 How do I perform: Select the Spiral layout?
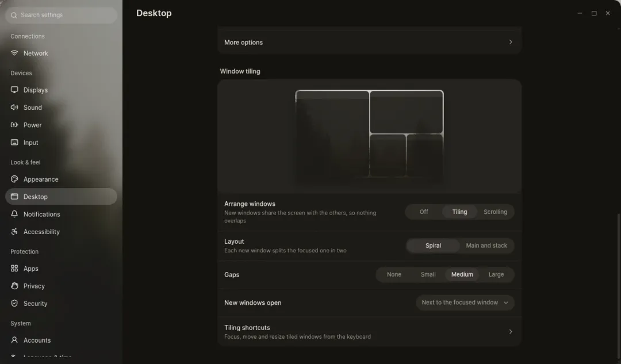pyautogui.click(x=433, y=246)
